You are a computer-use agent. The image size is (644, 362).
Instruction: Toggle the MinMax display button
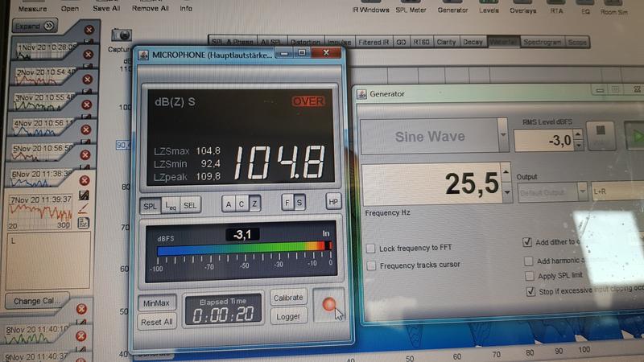156,303
